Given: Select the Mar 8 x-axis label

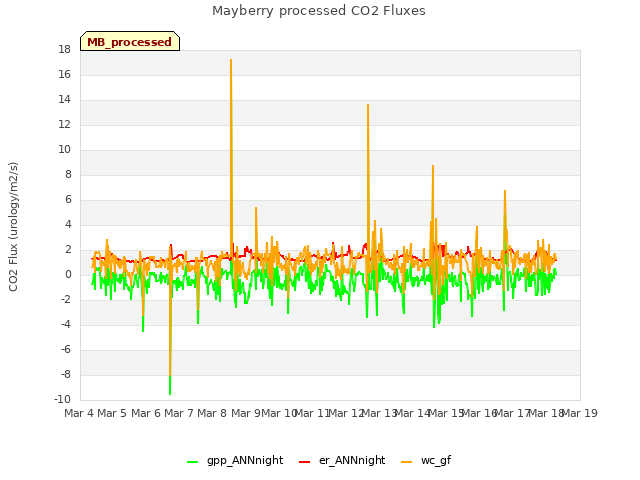Looking at the screenshot, I should pyautogui.click(x=212, y=413).
